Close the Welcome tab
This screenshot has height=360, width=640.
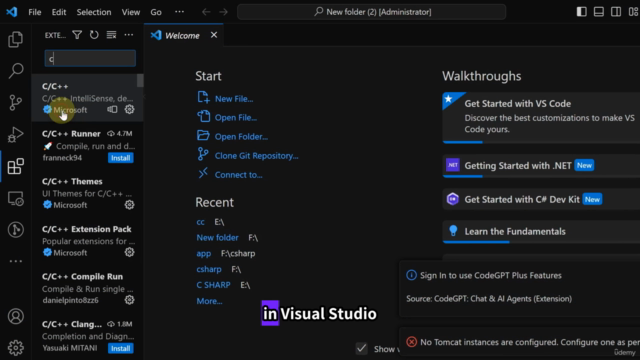pos(214,35)
